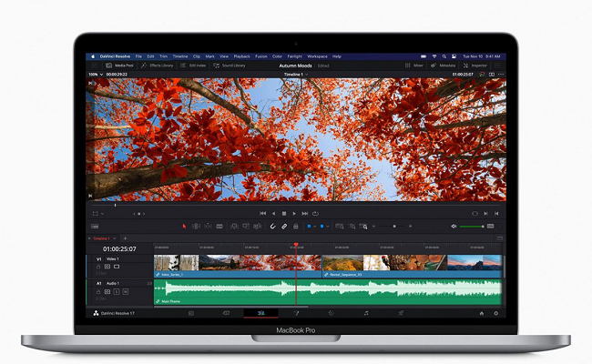The image size is (592, 364).
Task: Expand the flag color dropdown arrow
Action: pyautogui.click(x=314, y=227)
